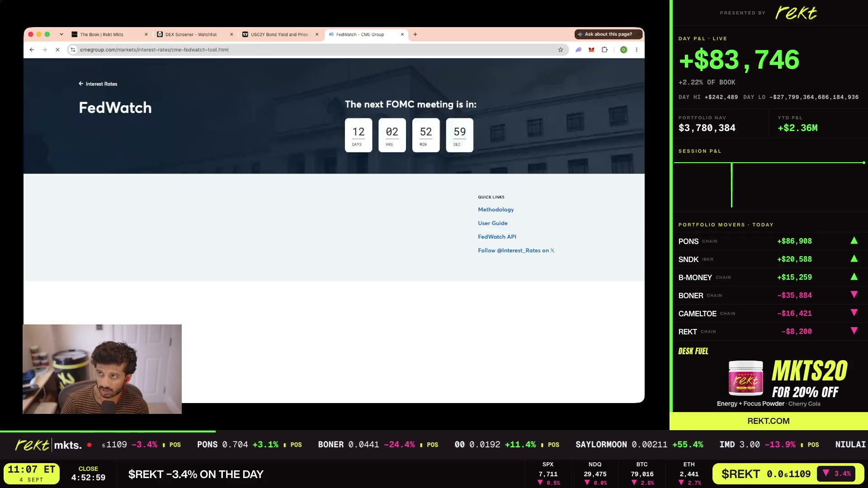Image resolution: width=868 pixels, height=488 pixels.
Task: Close The Book | Rekt Mkts tab
Action: (146, 34)
